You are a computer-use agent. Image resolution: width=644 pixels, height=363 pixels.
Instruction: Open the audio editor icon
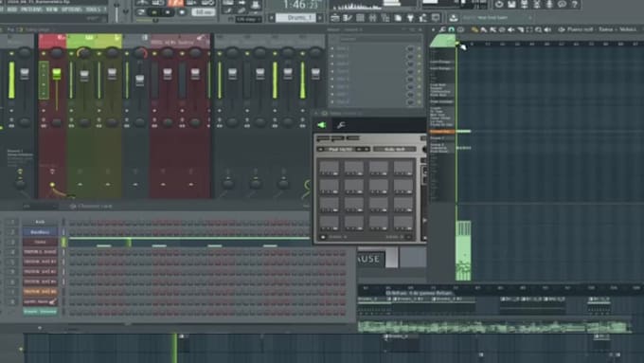(x=536, y=4)
